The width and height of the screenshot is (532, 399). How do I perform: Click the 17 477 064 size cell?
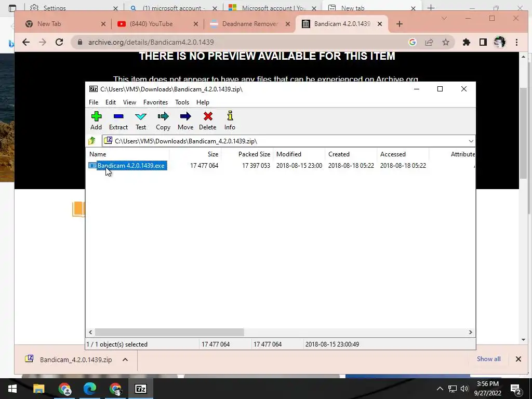pyautogui.click(x=204, y=166)
